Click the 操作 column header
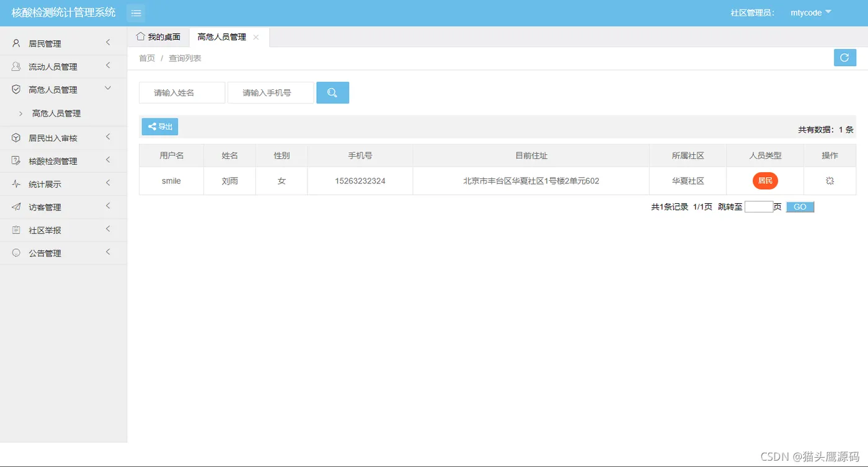 [x=830, y=155]
